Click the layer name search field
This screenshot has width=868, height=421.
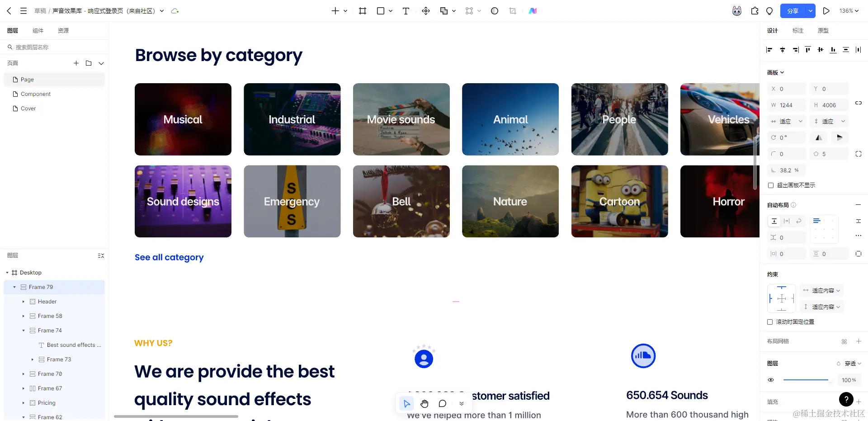coord(54,47)
